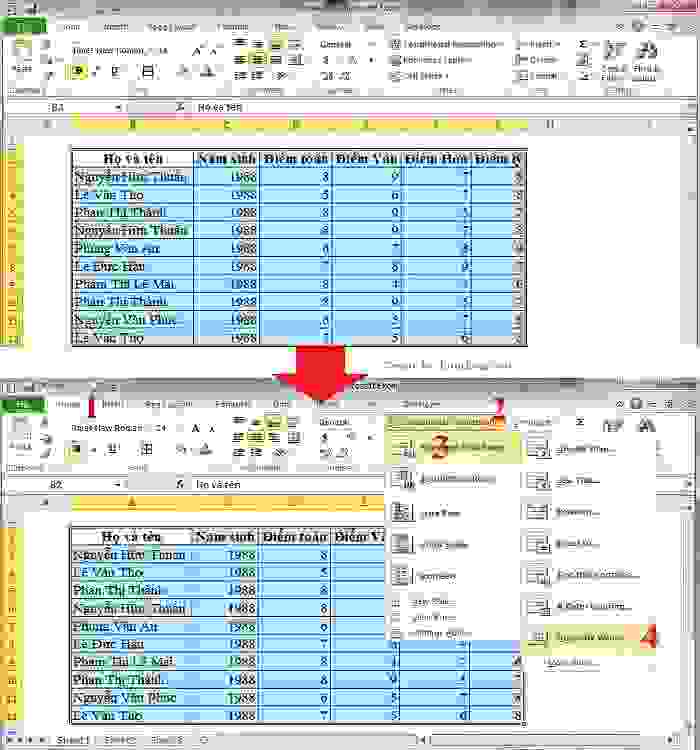Open Format as Table in upper window
Screen dimensions: 700x750
[x=432, y=60]
